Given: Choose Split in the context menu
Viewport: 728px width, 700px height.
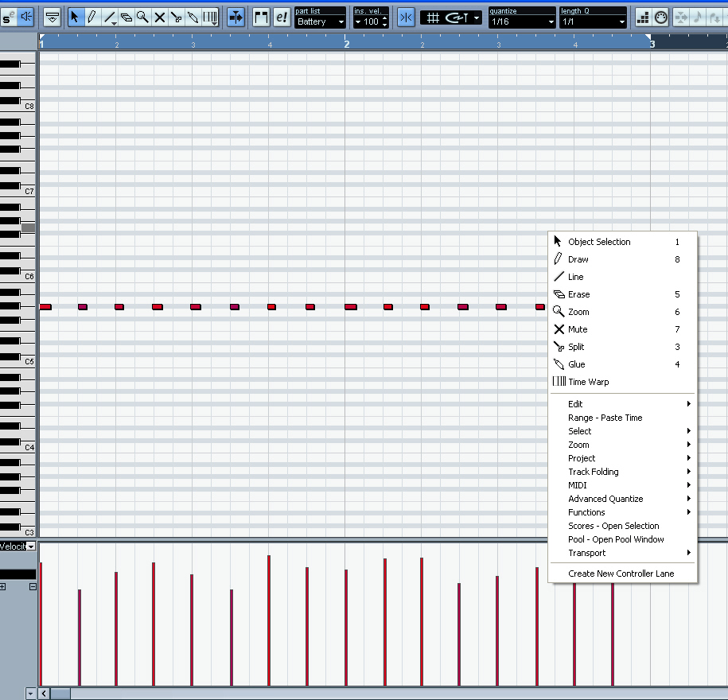Looking at the screenshot, I should pos(622,347).
